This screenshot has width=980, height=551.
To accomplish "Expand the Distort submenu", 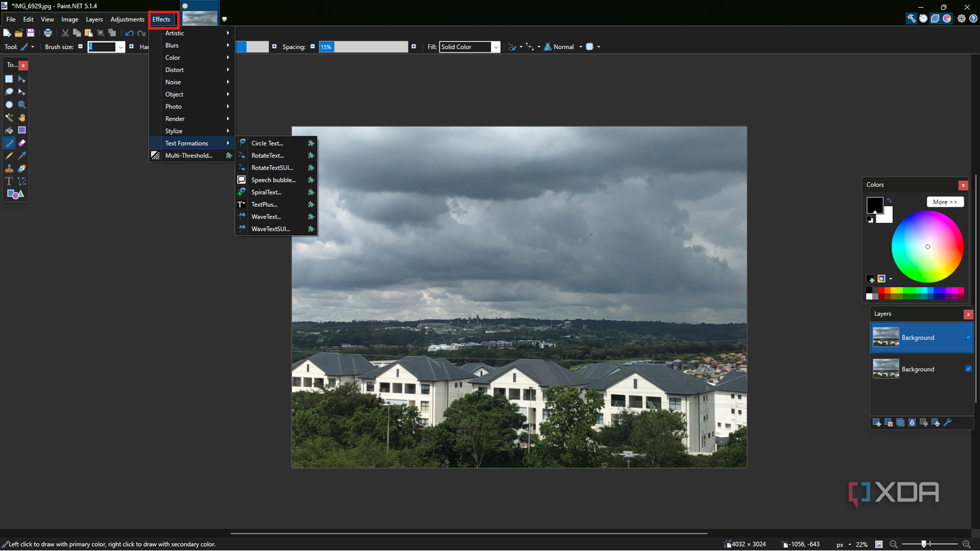I will coord(192,70).
